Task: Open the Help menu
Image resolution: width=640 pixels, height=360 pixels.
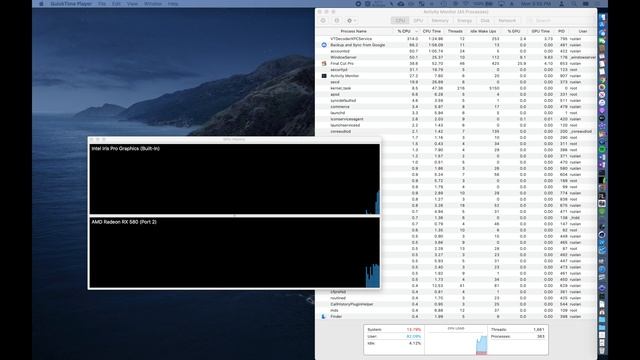Action: [x=173, y=4]
